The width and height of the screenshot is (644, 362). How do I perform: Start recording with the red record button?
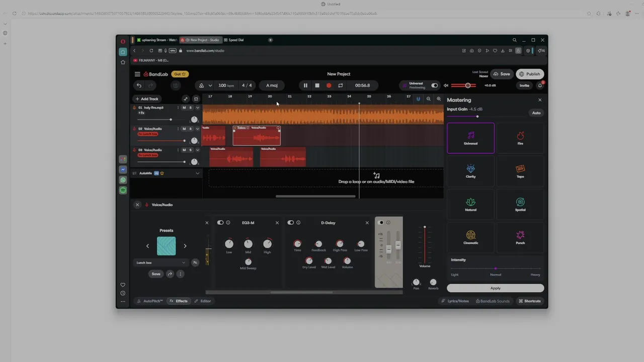[x=329, y=85]
